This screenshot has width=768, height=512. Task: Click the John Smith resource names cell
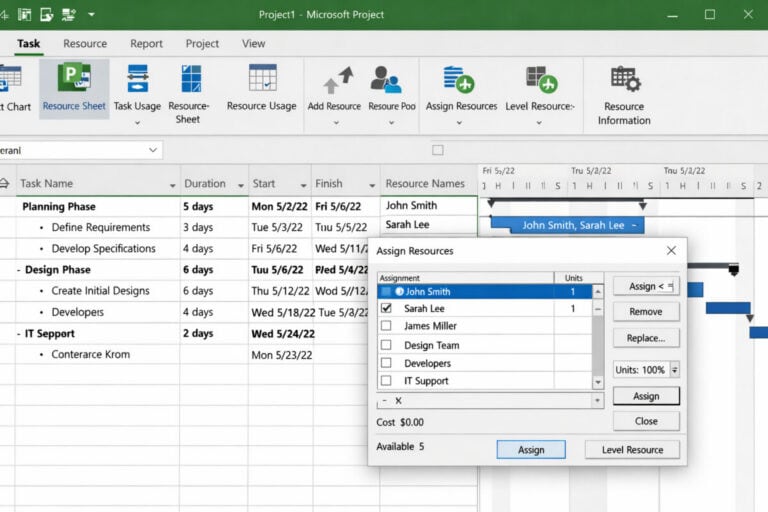(429, 205)
